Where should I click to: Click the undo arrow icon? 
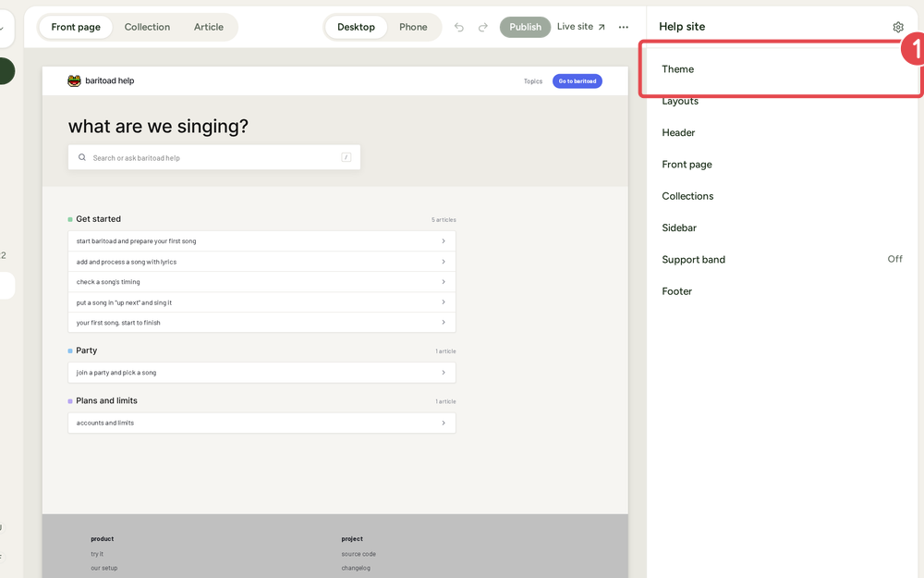[459, 27]
